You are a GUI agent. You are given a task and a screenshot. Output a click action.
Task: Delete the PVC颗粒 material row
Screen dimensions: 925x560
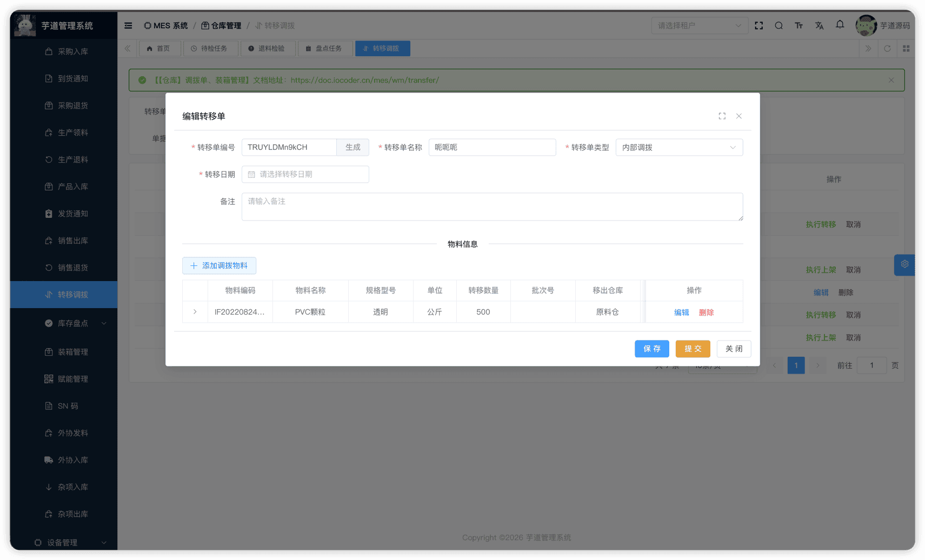click(706, 312)
